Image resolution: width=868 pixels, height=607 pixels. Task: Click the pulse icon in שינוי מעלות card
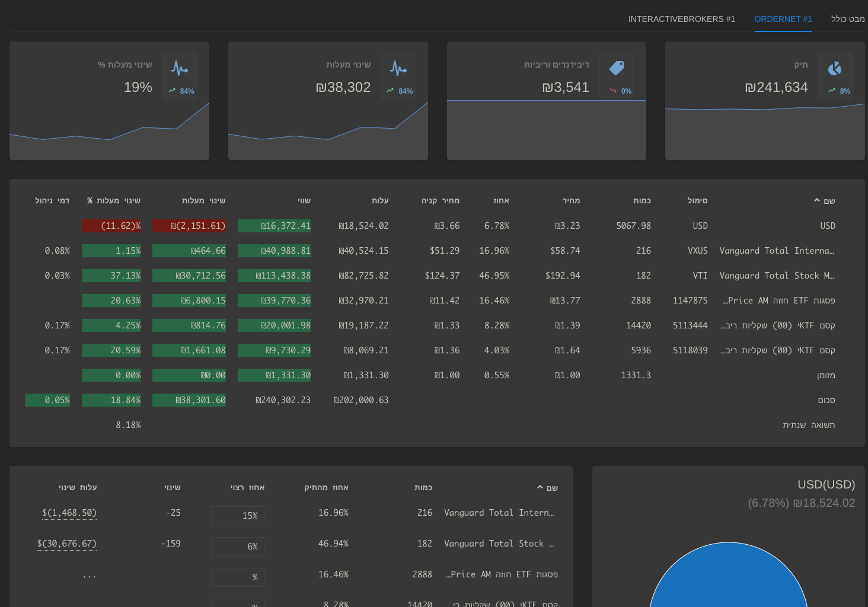click(x=398, y=68)
